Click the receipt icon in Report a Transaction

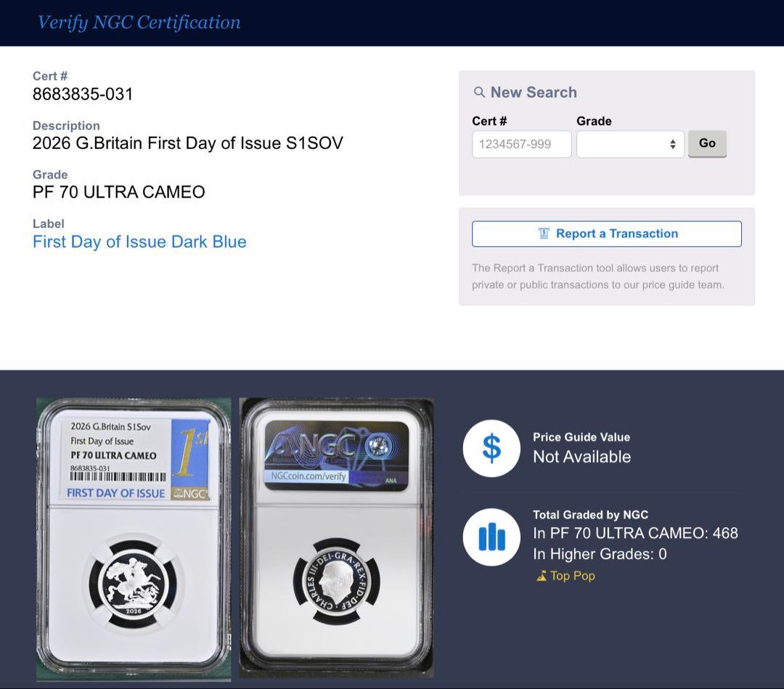(544, 234)
